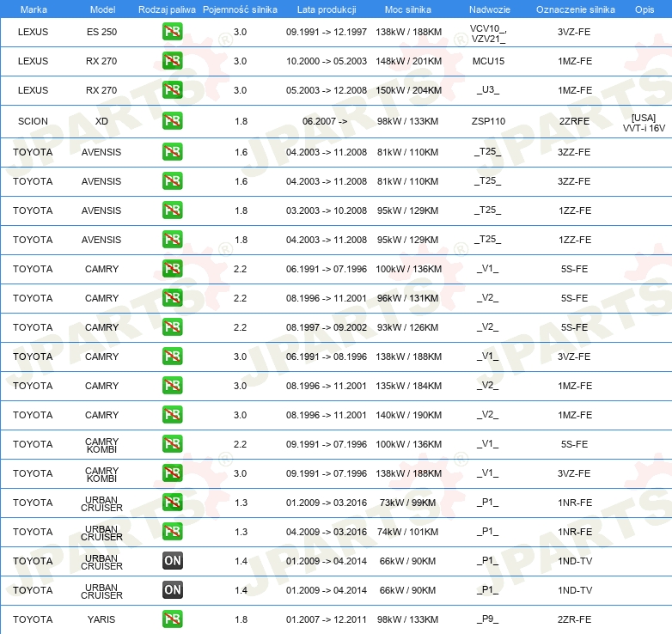Click Moc silnika column header
Screen dimensions: 672x634
(408, 9)
